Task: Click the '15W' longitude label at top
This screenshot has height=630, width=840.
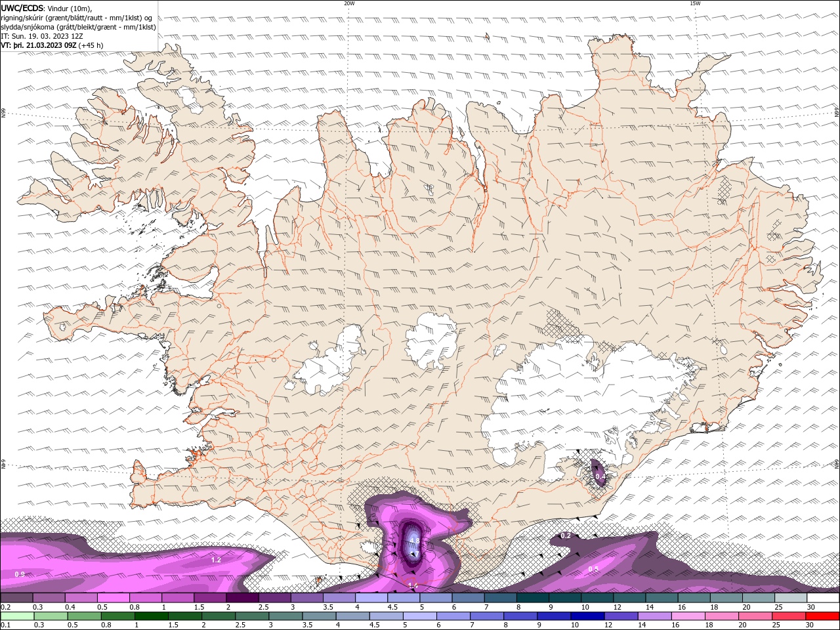Action: 695,3
